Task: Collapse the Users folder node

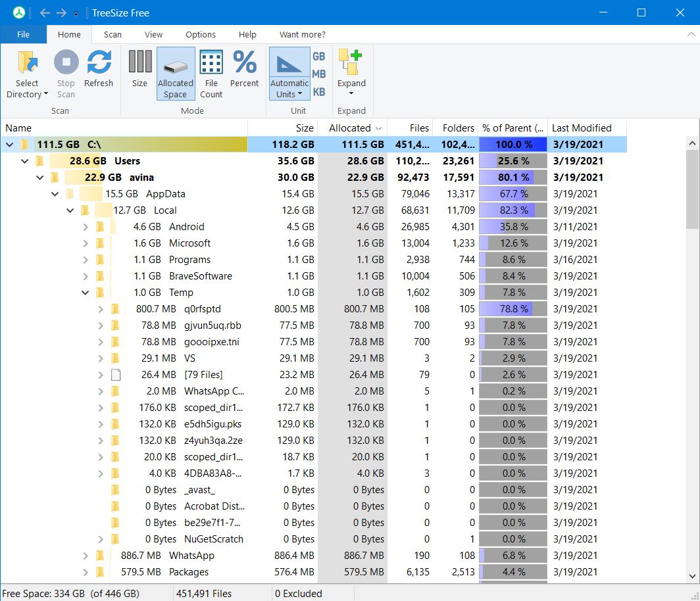Action: pos(24,161)
